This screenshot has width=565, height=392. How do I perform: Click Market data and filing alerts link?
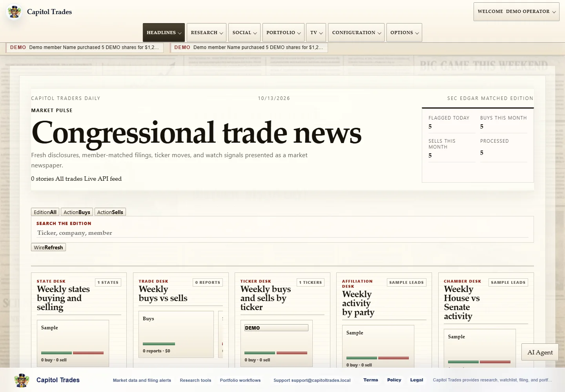click(x=142, y=380)
